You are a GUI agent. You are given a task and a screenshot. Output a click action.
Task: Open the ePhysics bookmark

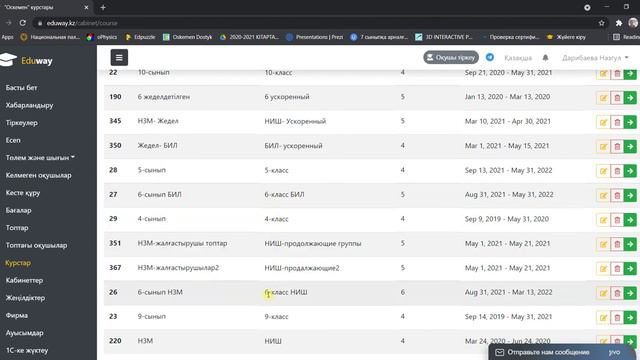(102, 37)
